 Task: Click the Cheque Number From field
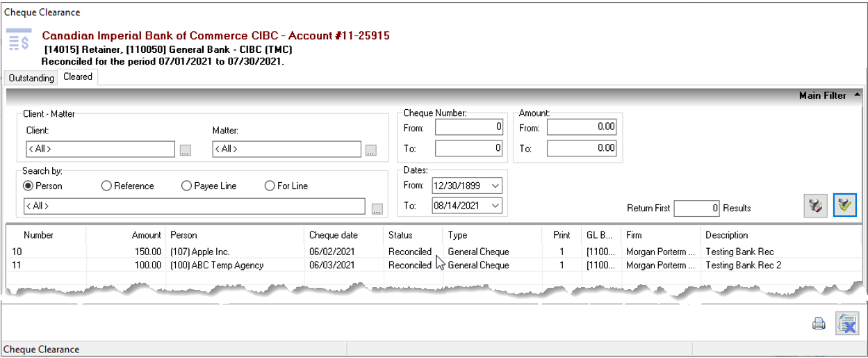click(x=469, y=127)
